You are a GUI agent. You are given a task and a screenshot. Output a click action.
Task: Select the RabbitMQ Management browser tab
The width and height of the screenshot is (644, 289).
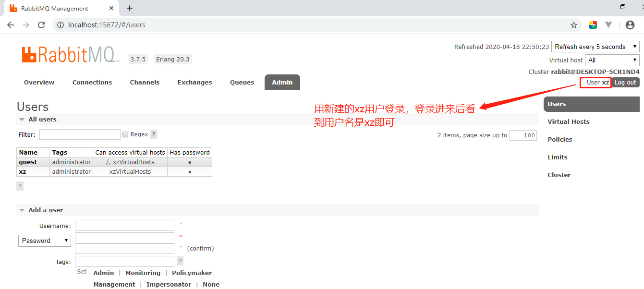[61, 8]
